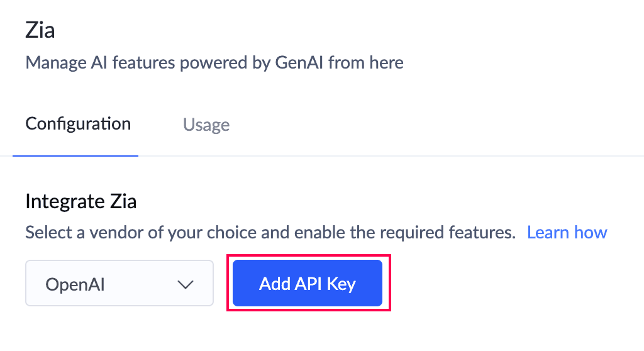The image size is (644, 351).
Task: Click the active tab's blue underline indicator
Action: [75, 155]
